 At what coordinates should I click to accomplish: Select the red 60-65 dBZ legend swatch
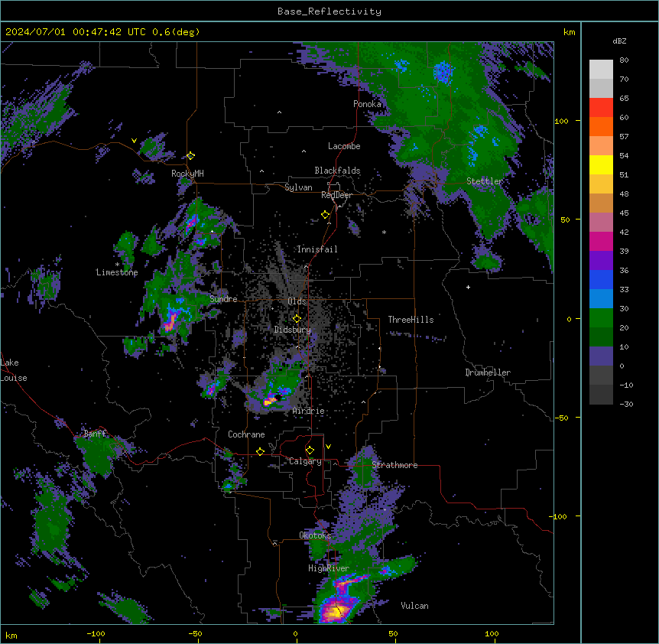pos(601,107)
